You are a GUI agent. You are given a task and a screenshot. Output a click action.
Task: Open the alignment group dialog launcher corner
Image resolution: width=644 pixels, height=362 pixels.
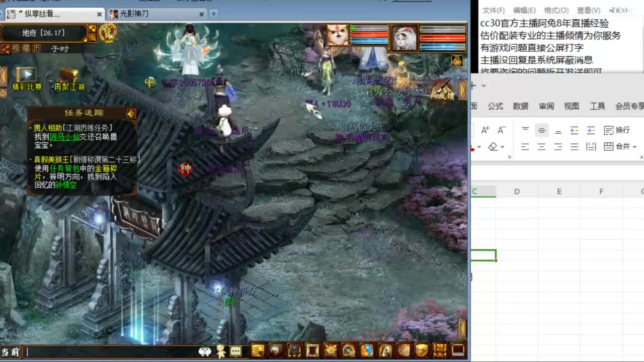point(641,157)
